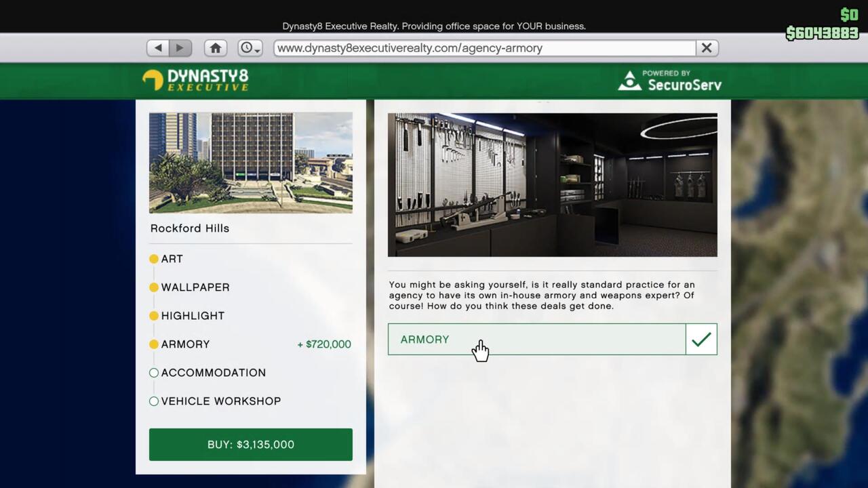868x488 pixels.
Task: Click the SecuroServ logo
Action: coord(669,81)
